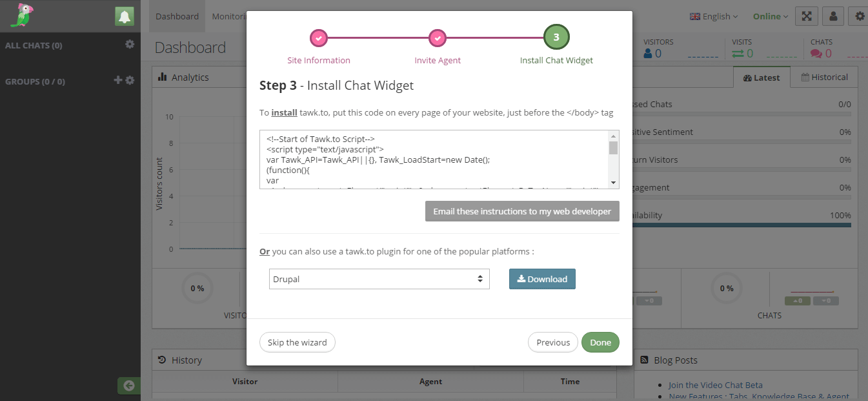Click Email these instructions to my web developer
The width and height of the screenshot is (868, 401).
tap(522, 211)
